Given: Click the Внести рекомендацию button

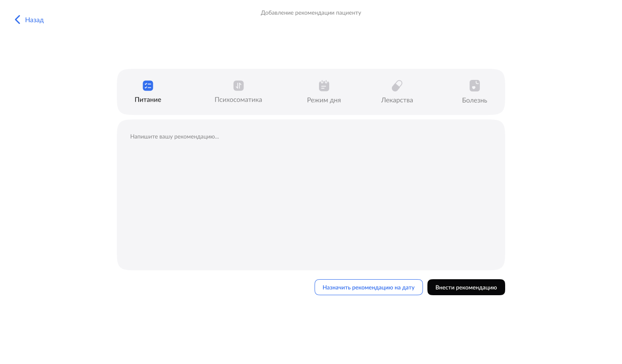Looking at the screenshot, I should (x=466, y=287).
